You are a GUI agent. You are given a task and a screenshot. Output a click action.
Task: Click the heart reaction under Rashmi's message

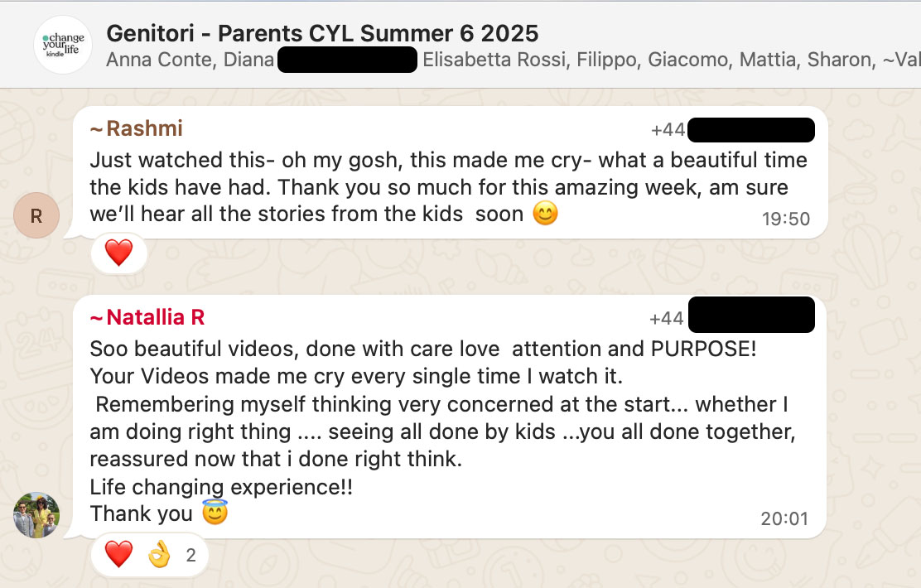pos(118,253)
